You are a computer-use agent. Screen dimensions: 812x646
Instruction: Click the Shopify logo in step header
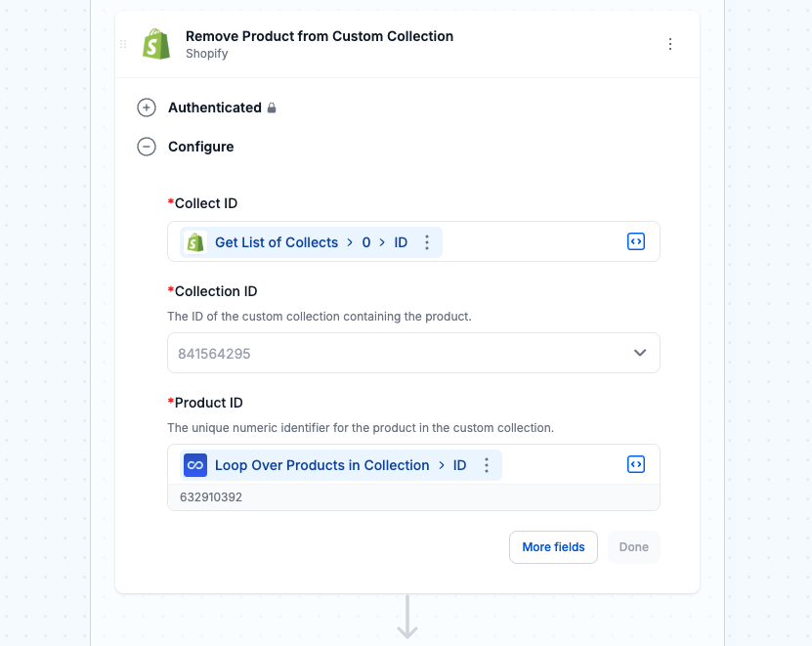(x=156, y=44)
